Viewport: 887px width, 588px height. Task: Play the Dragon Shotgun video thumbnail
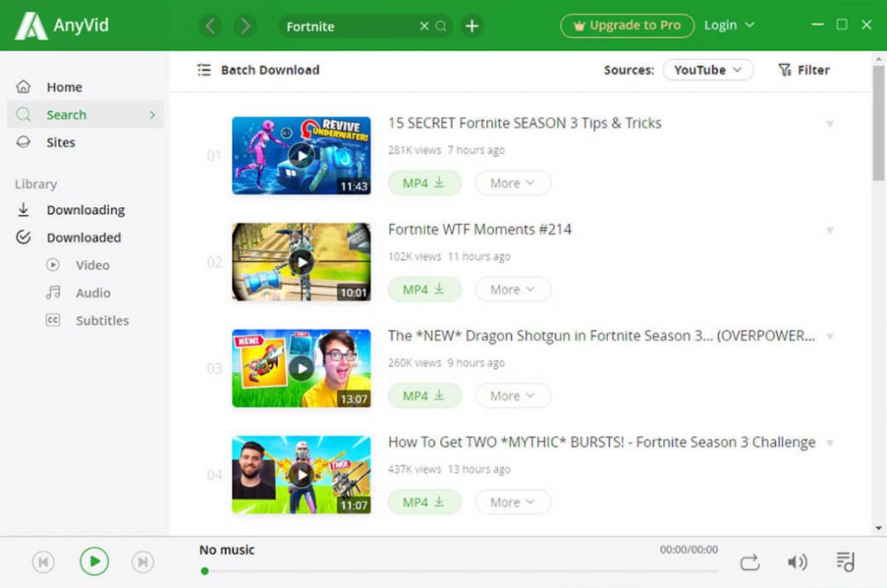pos(301,368)
